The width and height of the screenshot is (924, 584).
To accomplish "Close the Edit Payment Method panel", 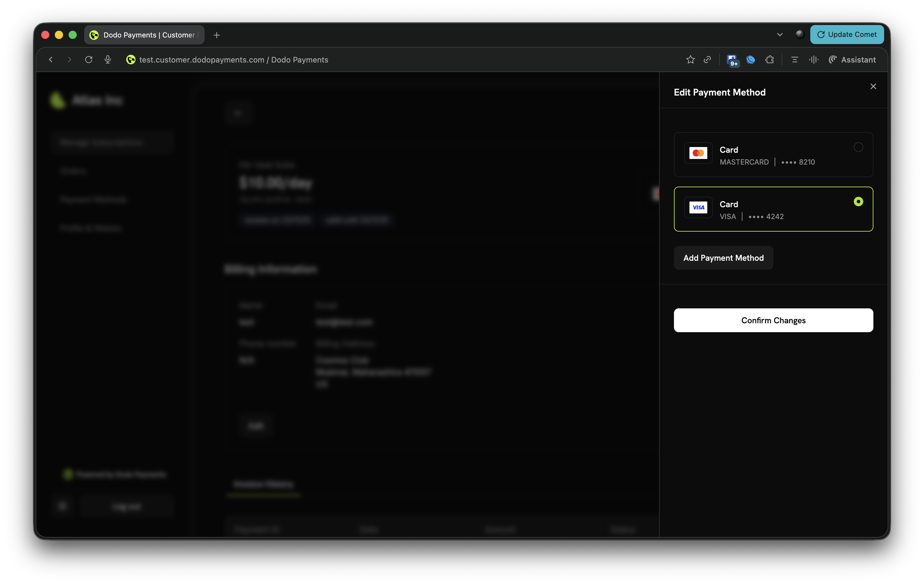I will pos(873,86).
